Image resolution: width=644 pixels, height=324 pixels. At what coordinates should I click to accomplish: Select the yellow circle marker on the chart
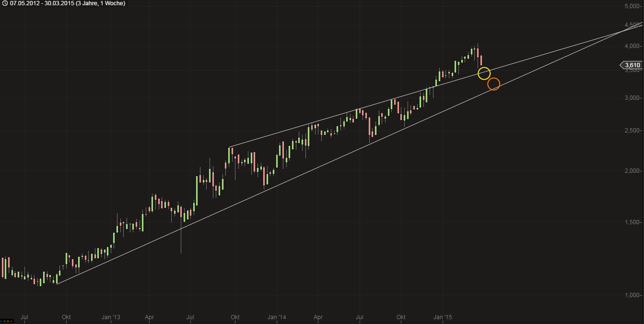pos(484,73)
